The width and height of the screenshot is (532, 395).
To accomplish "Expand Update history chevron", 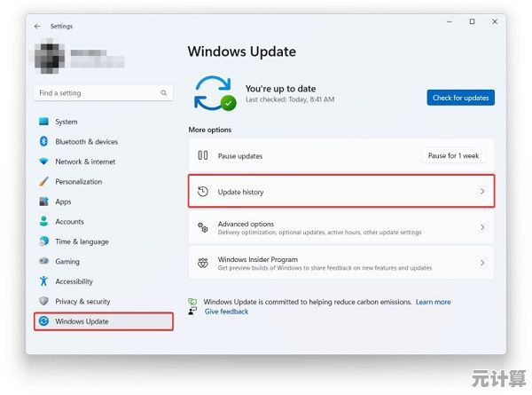I will click(482, 192).
